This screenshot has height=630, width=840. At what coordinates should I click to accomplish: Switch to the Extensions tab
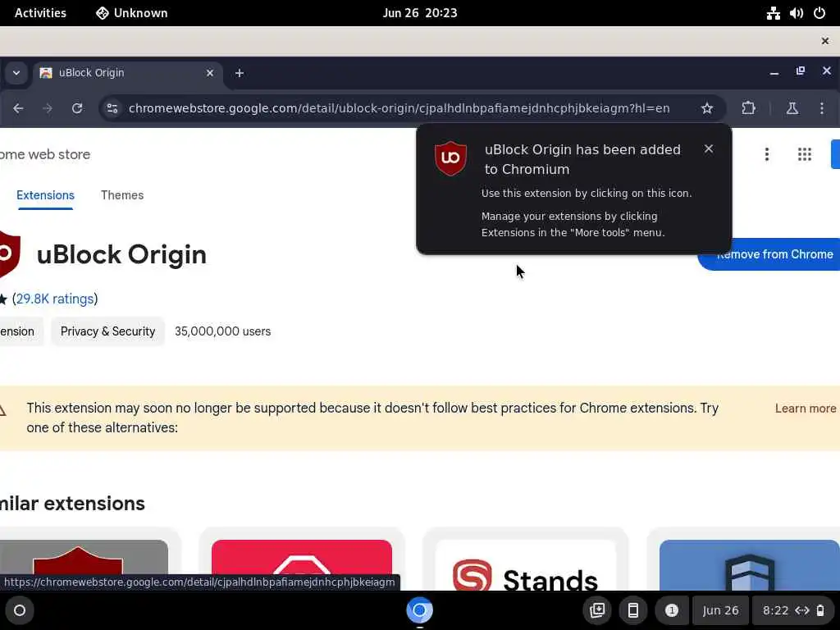click(46, 195)
